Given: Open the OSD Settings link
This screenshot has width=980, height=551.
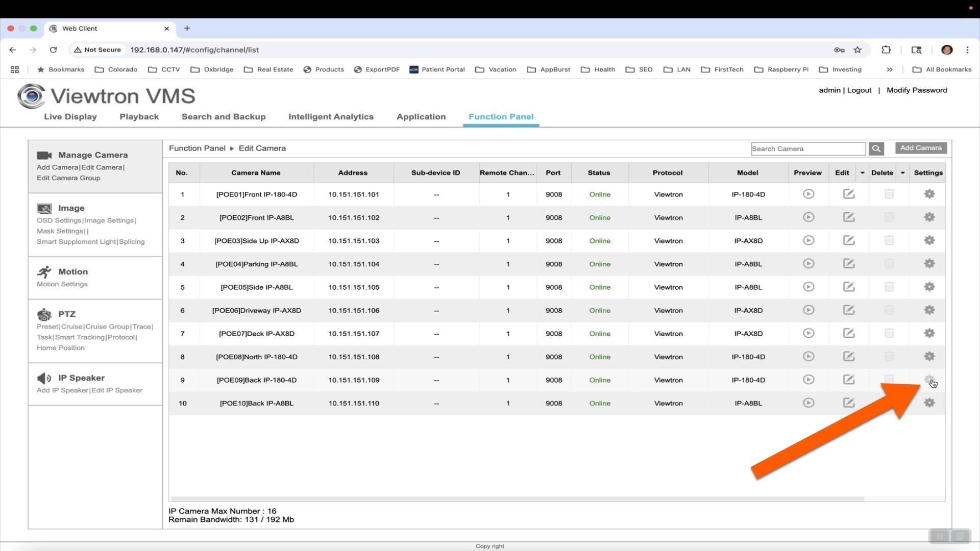Looking at the screenshot, I should (x=59, y=220).
